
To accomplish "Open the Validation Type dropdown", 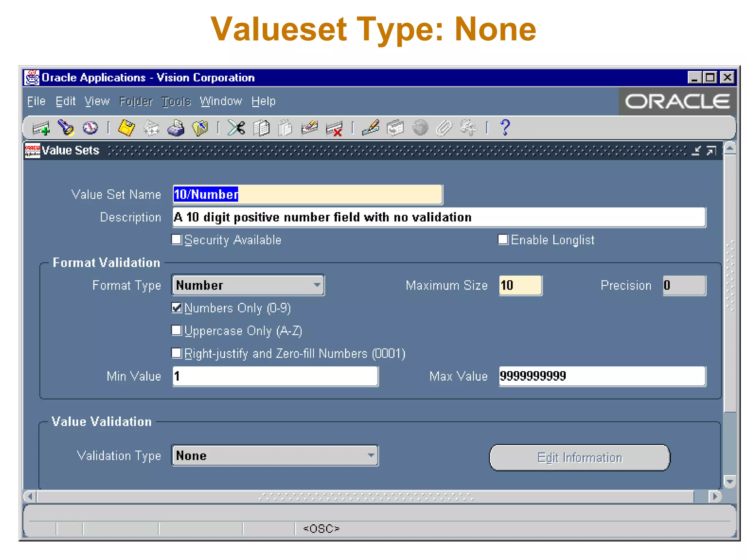I will coord(275,455).
